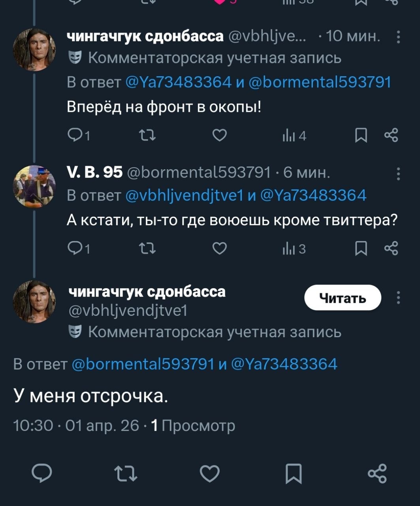
Task: Click the Читать follow button
Action: [x=343, y=298]
